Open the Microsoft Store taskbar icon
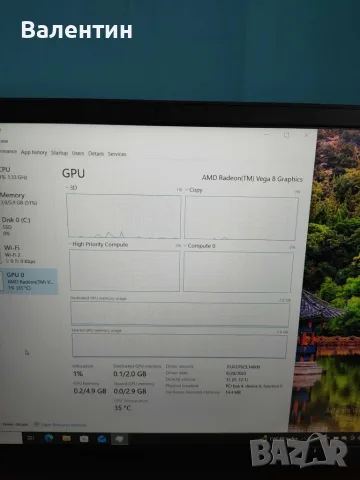The image size is (360, 480). click(x=84, y=439)
